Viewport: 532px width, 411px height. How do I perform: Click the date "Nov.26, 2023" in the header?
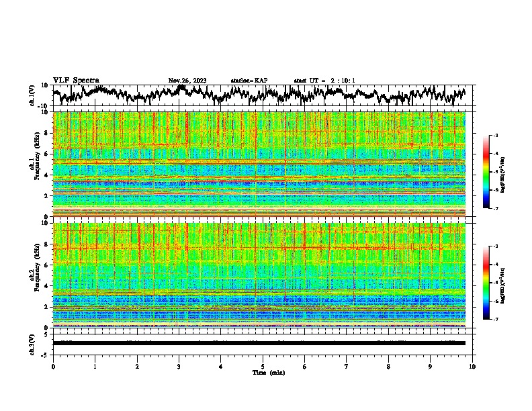[187, 81]
